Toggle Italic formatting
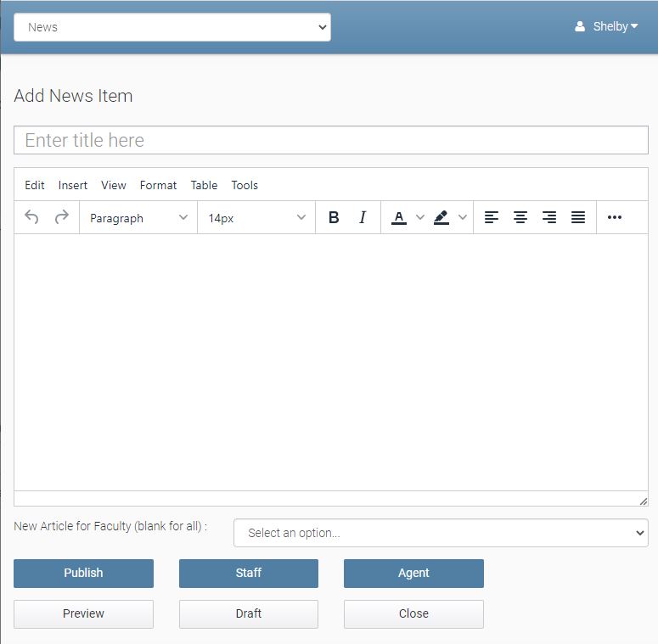This screenshot has width=658, height=644. [363, 218]
